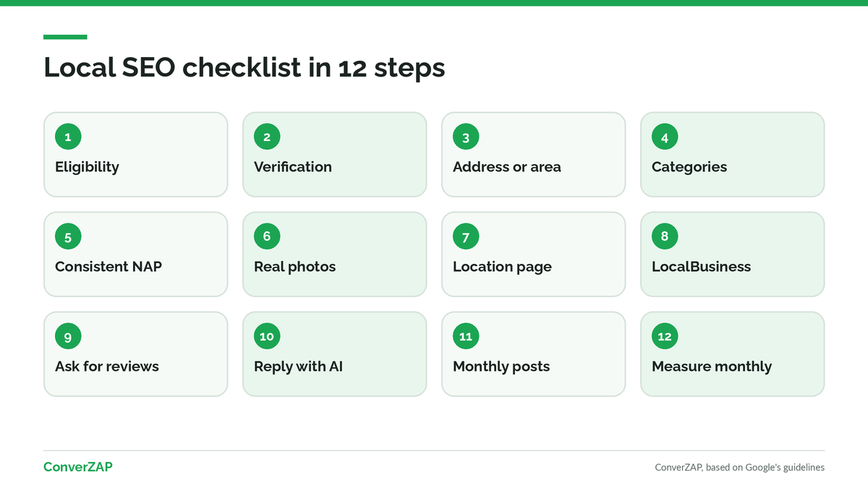The width and height of the screenshot is (868, 488).
Task: Select the "Categories" label
Action: (689, 167)
